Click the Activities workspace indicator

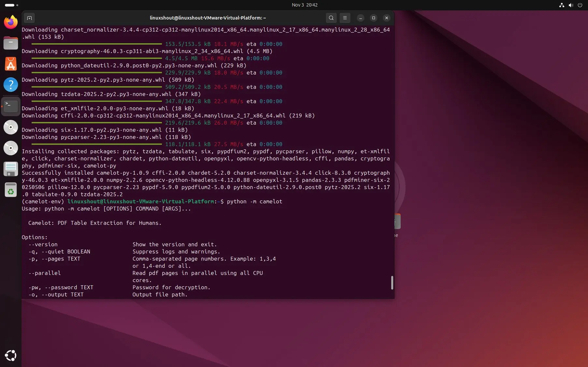(11, 5)
